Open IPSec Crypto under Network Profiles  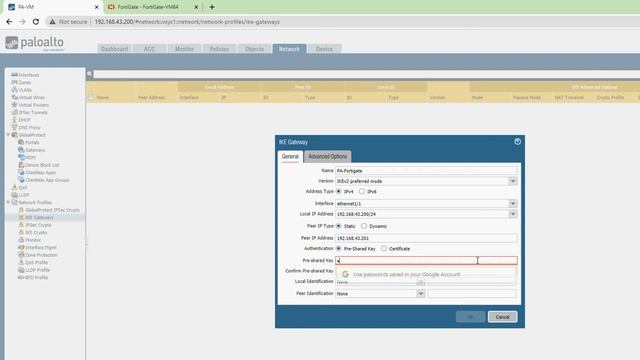click(x=38, y=225)
